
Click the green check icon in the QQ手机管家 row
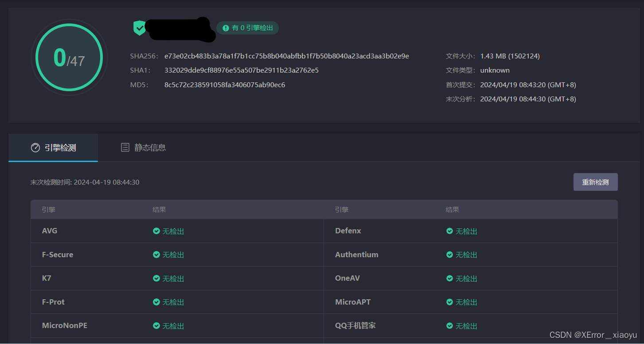(449, 326)
